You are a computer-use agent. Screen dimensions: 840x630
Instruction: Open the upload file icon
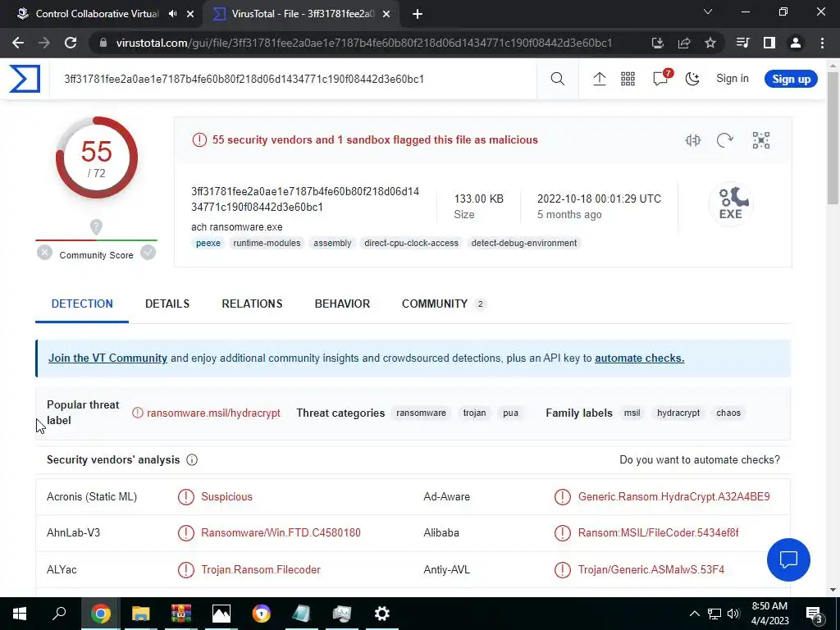pyautogui.click(x=600, y=80)
